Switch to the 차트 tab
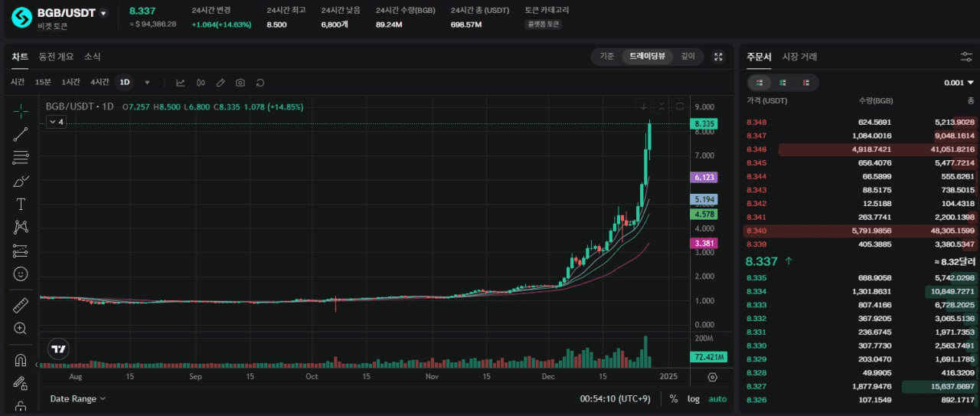This screenshot has width=980, height=416. [x=20, y=57]
